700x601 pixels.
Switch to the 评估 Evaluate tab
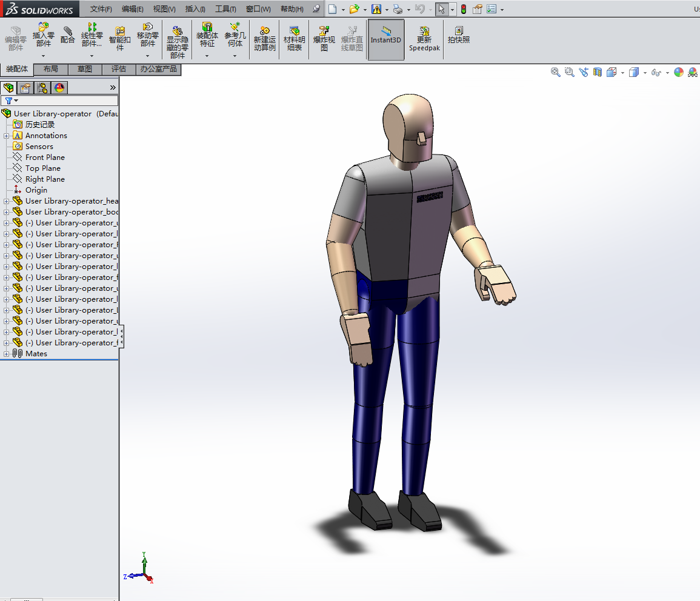coord(119,69)
